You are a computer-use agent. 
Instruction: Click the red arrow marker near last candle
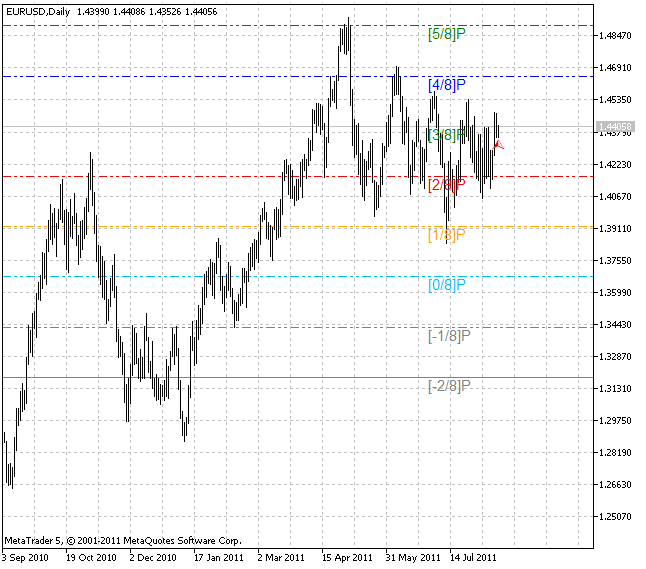pyautogui.click(x=499, y=146)
